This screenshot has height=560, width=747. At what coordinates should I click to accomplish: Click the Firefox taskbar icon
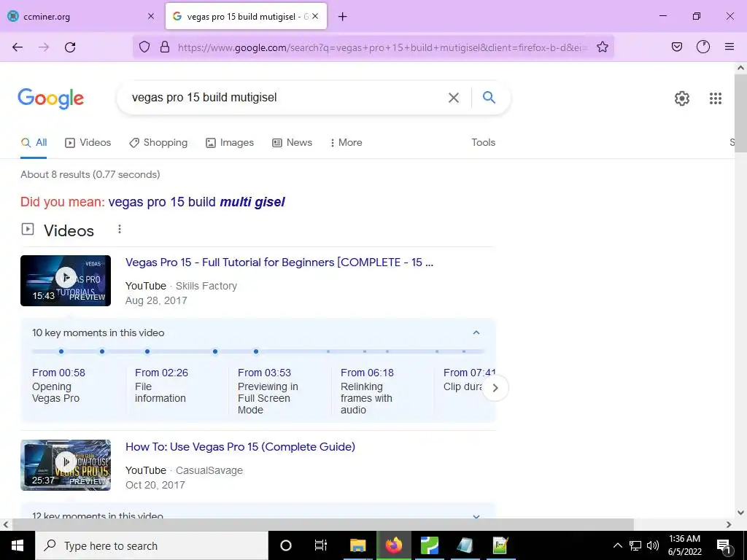tap(393, 545)
